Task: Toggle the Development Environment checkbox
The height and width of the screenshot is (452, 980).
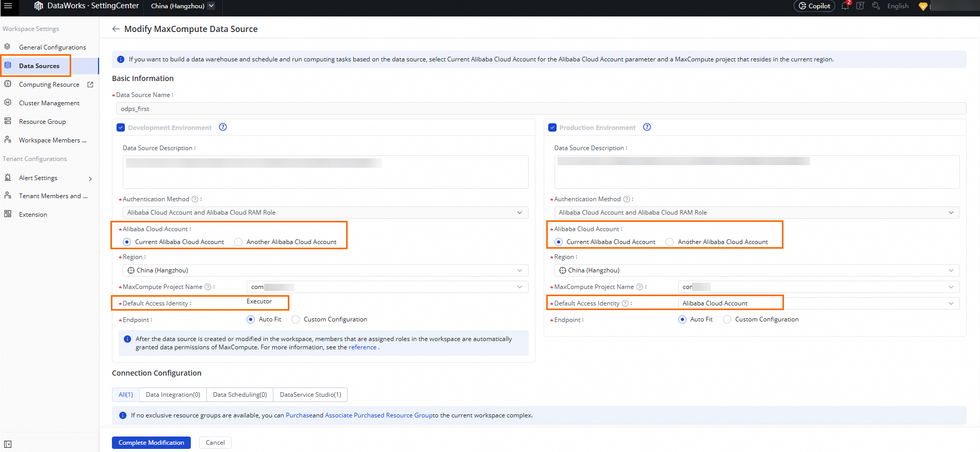Action: click(x=121, y=127)
